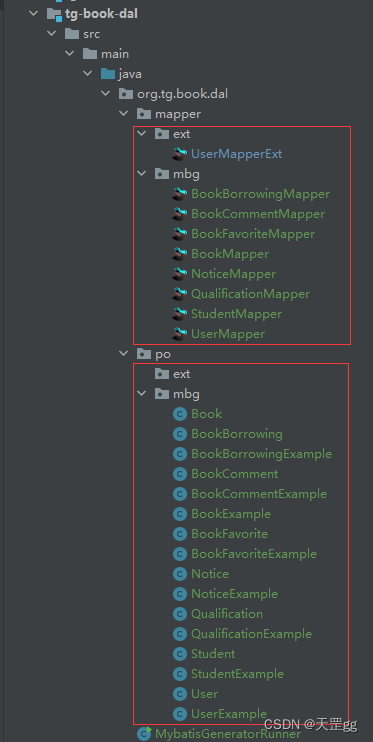Image resolution: width=373 pixels, height=742 pixels.
Task: Select the org.tg.book.dal package
Action: point(182,94)
